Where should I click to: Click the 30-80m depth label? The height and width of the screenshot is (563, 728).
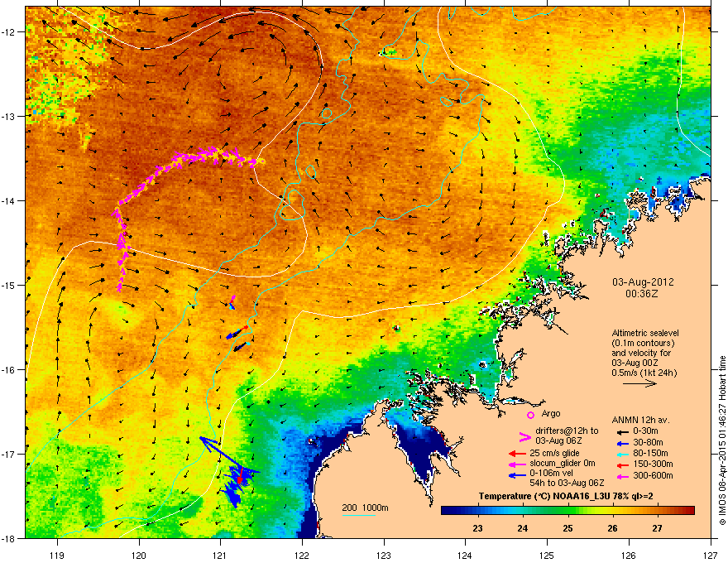[x=648, y=442]
